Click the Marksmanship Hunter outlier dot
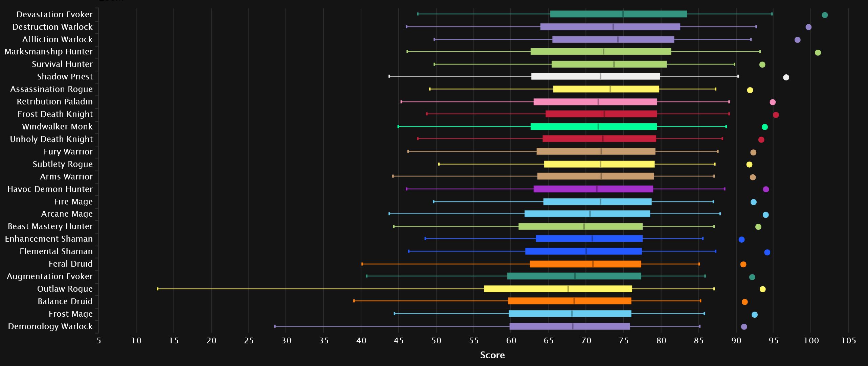Image resolution: width=868 pixels, height=366 pixels. [x=818, y=52]
